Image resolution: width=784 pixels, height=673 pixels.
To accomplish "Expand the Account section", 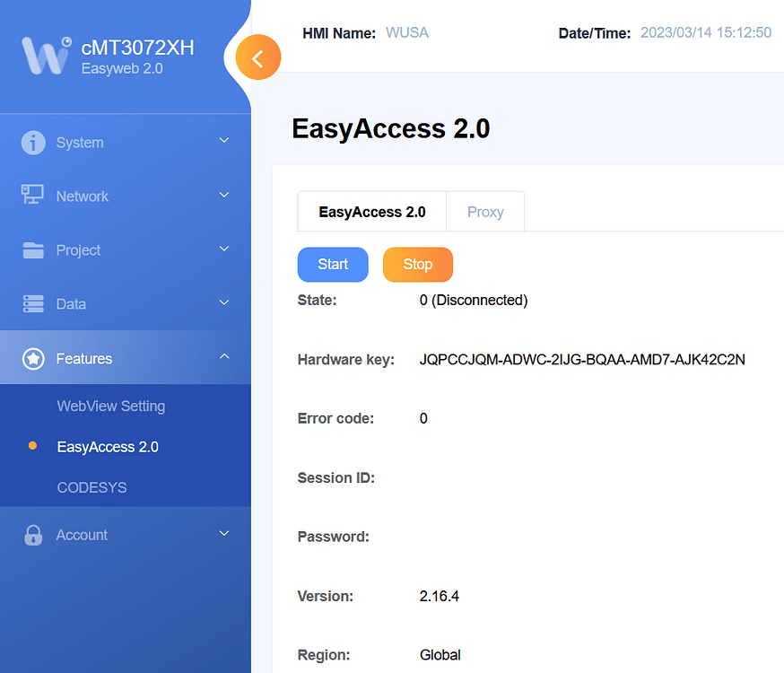I will click(223, 534).
